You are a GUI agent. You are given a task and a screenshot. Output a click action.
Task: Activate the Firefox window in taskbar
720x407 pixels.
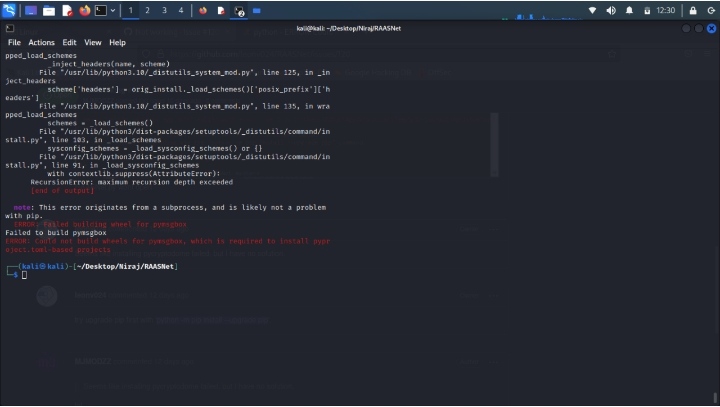click(x=202, y=11)
